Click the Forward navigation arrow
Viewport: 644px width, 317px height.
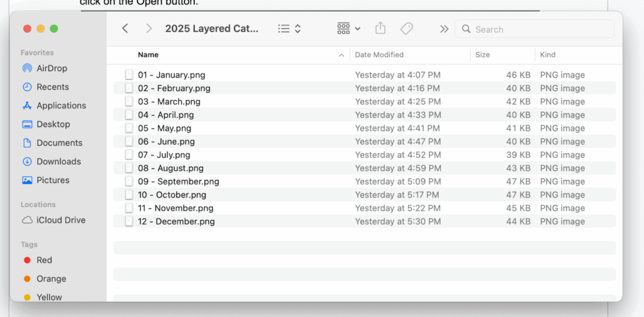(x=148, y=29)
